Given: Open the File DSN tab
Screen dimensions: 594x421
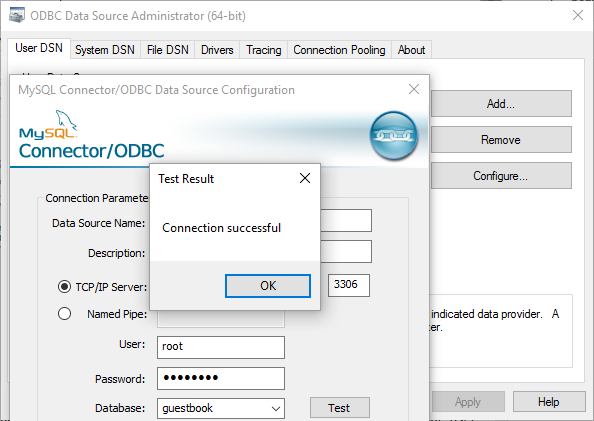Looking at the screenshot, I should click(167, 50).
